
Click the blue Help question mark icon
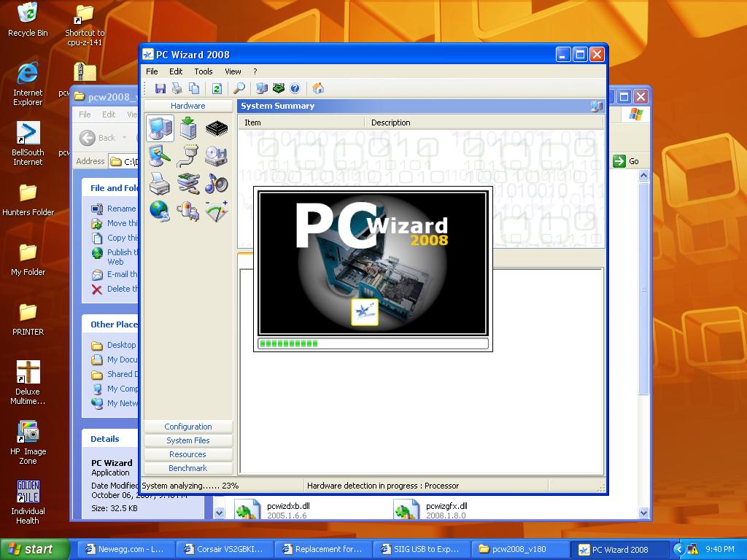pyautogui.click(x=295, y=88)
